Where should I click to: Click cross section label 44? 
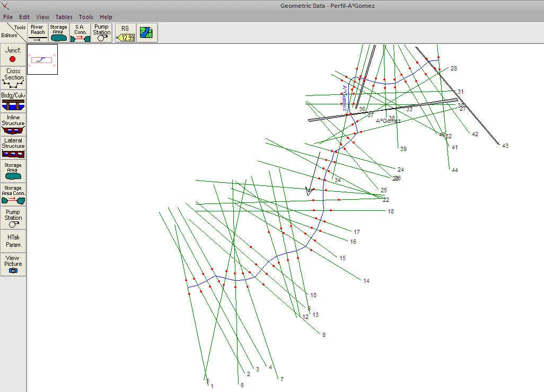coord(455,170)
